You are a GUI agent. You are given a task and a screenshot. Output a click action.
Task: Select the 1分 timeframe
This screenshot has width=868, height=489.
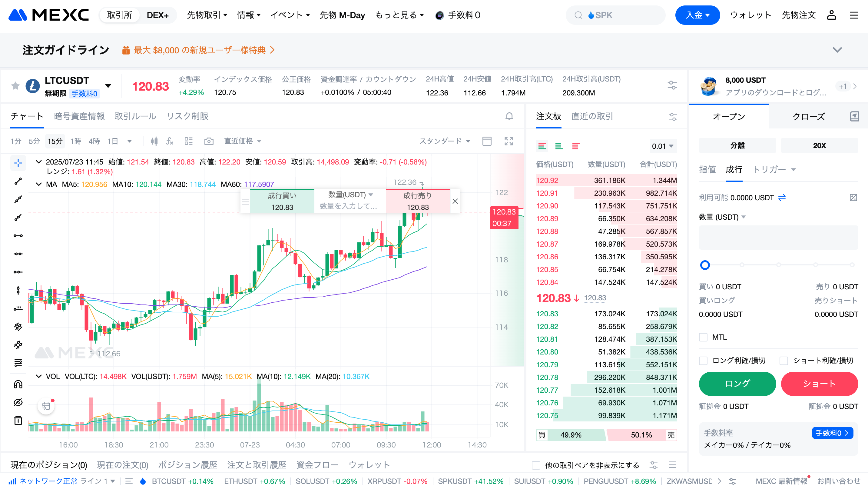16,141
